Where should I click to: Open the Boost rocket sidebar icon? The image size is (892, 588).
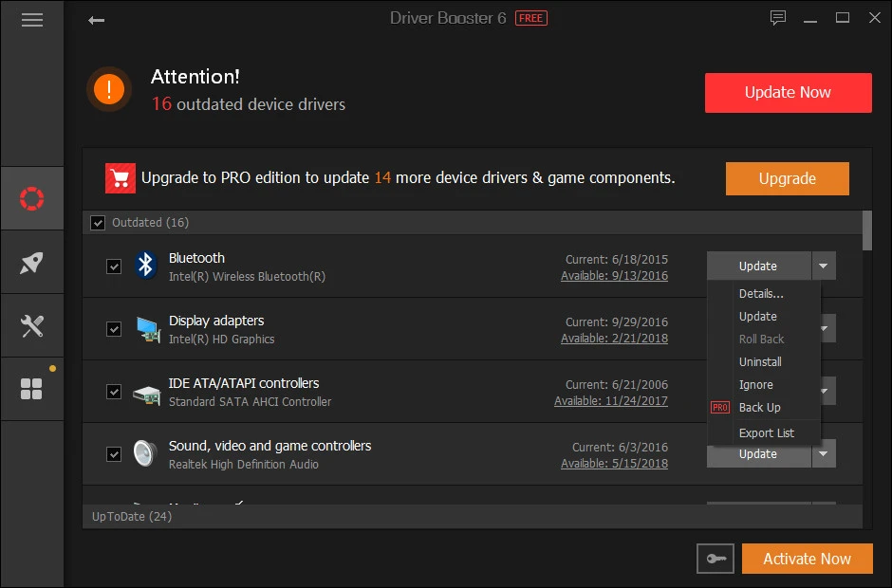pos(32,263)
